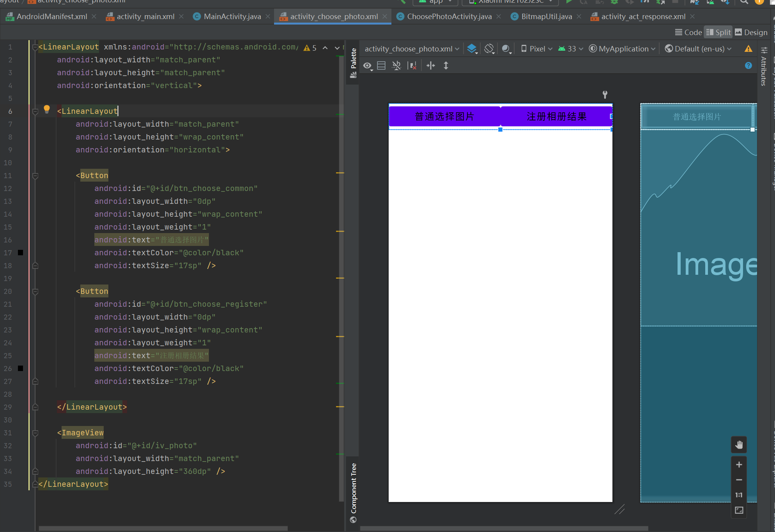Go to next highlighted problem down arrow
Viewport: 775px width, 532px height.
tap(337, 48)
